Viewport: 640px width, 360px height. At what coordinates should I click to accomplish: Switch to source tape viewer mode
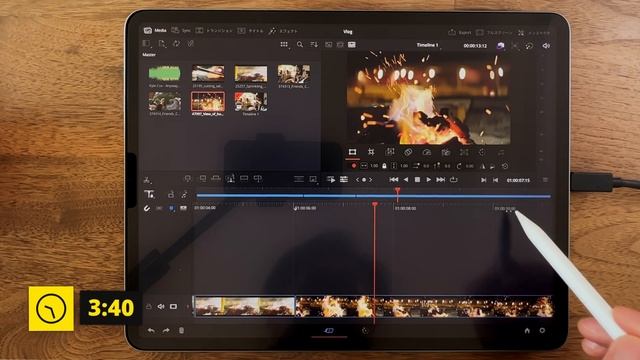(x=340, y=44)
